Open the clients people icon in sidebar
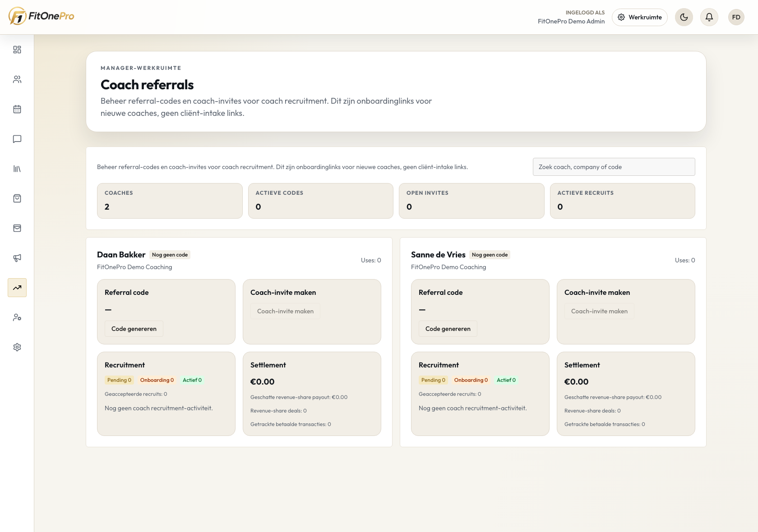 coord(17,79)
